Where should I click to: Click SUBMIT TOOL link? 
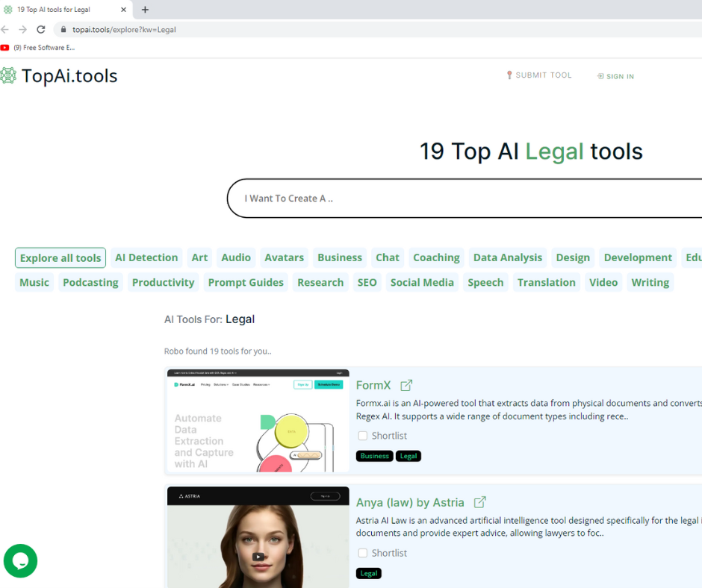coord(539,75)
